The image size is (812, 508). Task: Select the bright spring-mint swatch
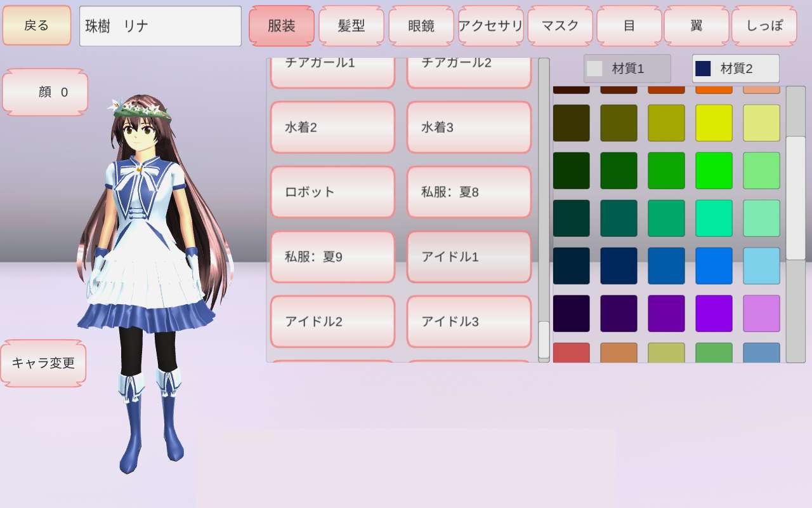click(714, 218)
